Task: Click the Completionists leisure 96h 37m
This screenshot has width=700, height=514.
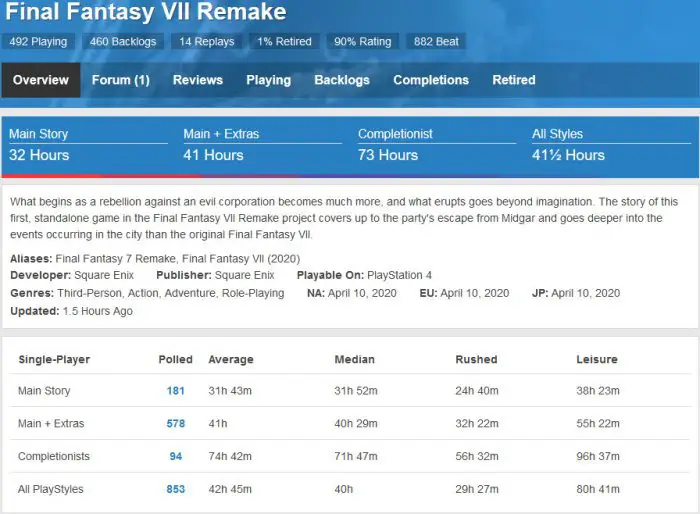Action: click(598, 456)
